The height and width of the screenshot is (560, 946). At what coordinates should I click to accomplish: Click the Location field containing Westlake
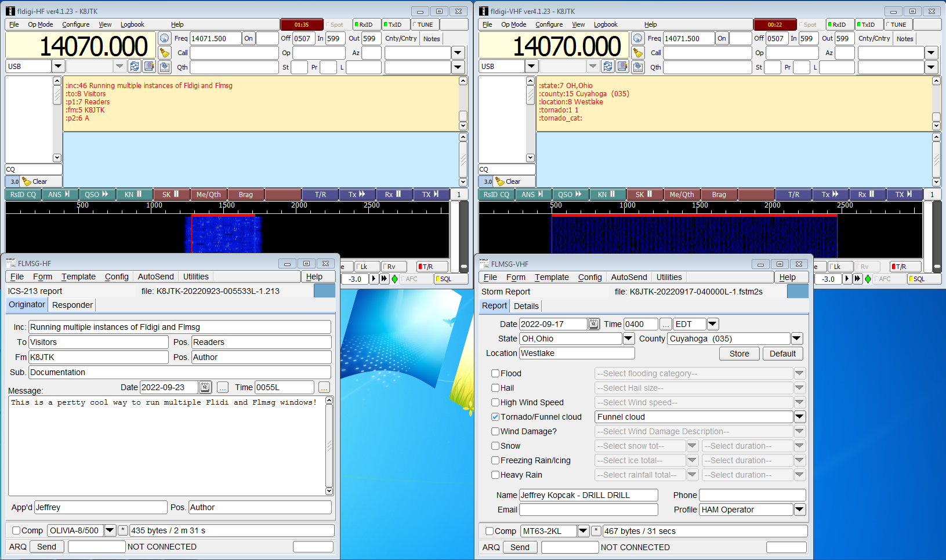[x=577, y=353]
